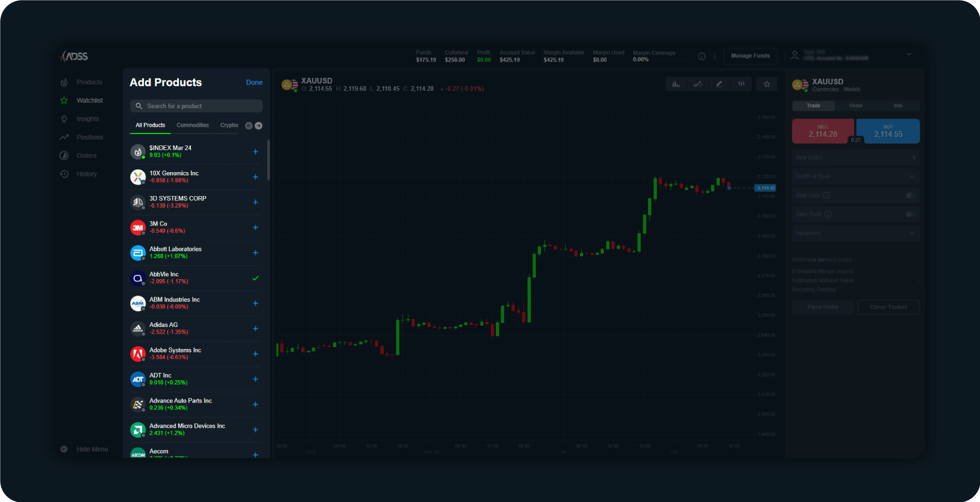
Task: Click the Manage Funds button
Action: [750, 56]
